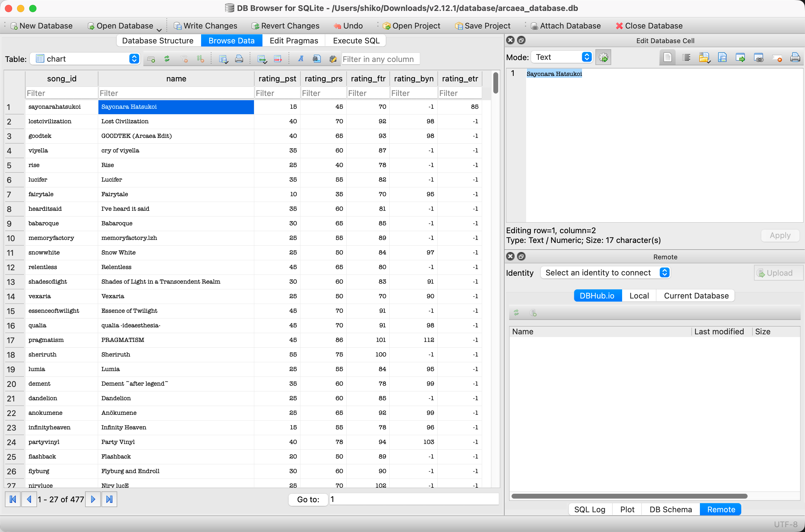Click Write Changes in toolbar
The height and width of the screenshot is (532, 805).
pos(205,26)
